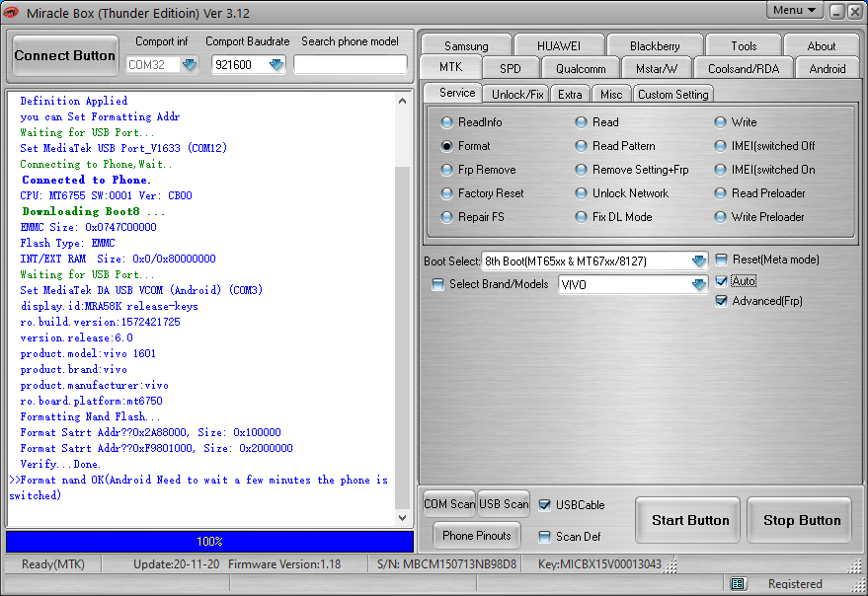This screenshot has width=868, height=596.
Task: Open the Custom Setting sub-tab
Action: (x=672, y=94)
